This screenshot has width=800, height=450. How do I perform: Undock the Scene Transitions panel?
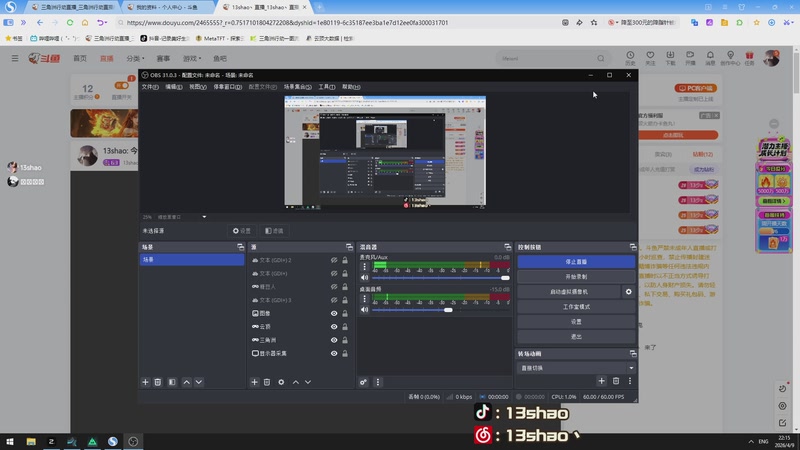(x=633, y=354)
